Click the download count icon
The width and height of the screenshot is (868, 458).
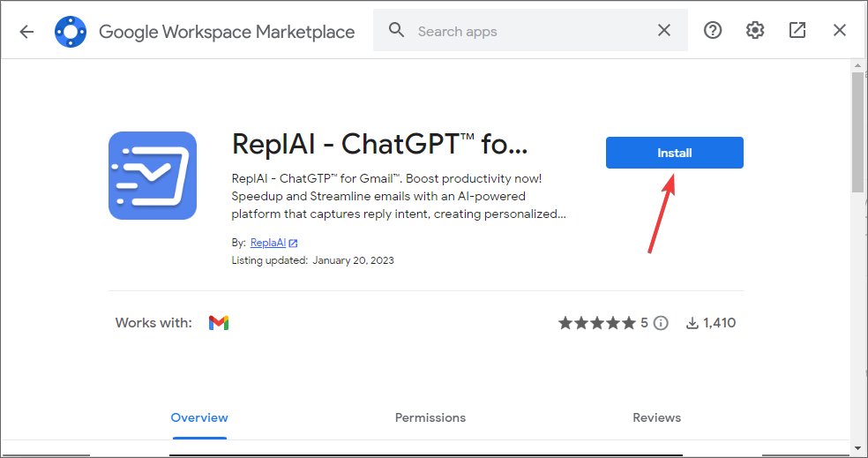point(692,323)
